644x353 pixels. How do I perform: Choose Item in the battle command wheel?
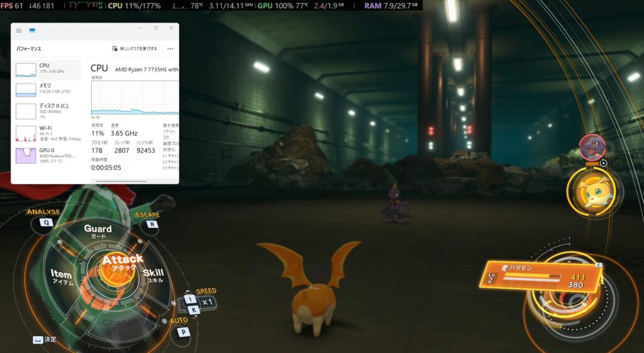pos(62,276)
